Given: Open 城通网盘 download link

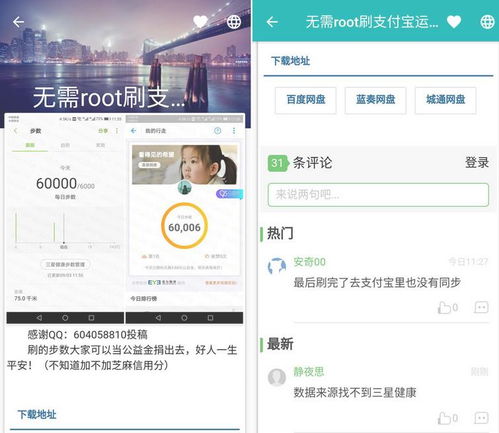Looking at the screenshot, I should click(x=445, y=100).
